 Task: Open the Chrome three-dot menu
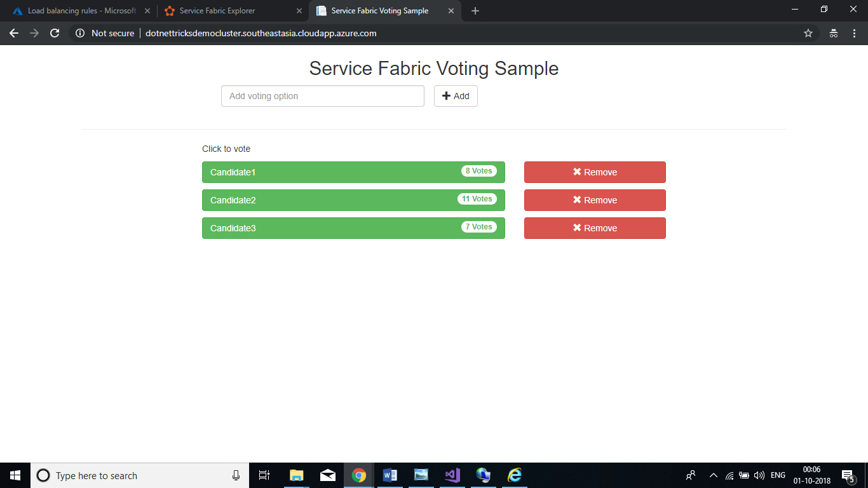pyautogui.click(x=854, y=33)
